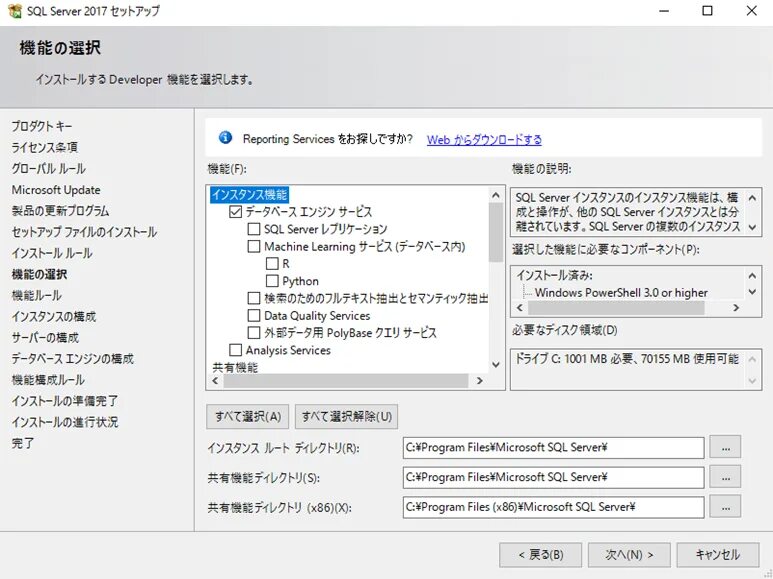Enable 検索のためのフルテキスト抽出 checkbox
This screenshot has width=773, height=579.
click(253, 298)
